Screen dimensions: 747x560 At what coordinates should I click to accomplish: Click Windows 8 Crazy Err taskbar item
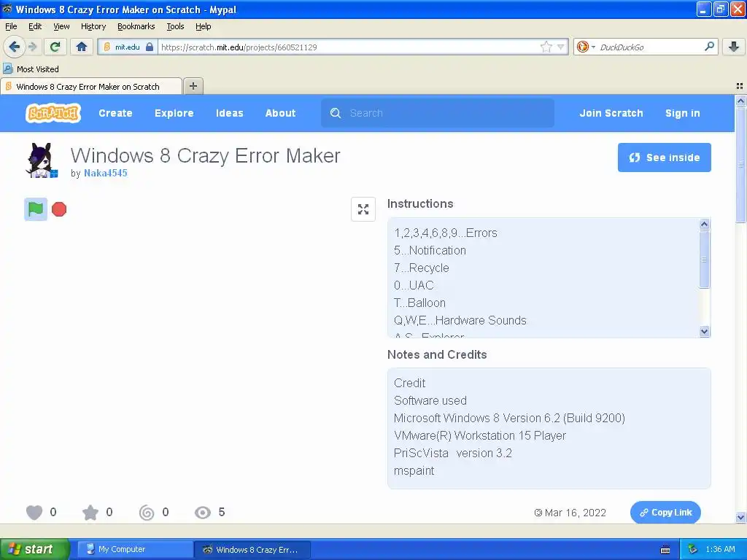pos(252,549)
